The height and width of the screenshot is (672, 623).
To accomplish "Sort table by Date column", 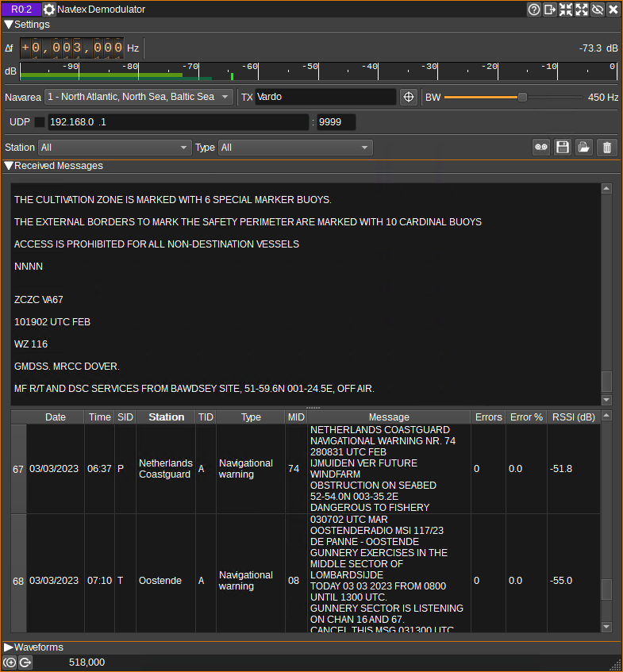I will coord(56,417).
